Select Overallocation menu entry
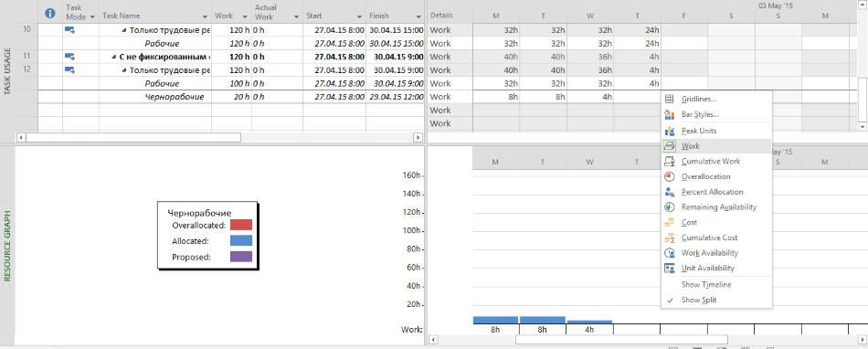 pyautogui.click(x=715, y=176)
